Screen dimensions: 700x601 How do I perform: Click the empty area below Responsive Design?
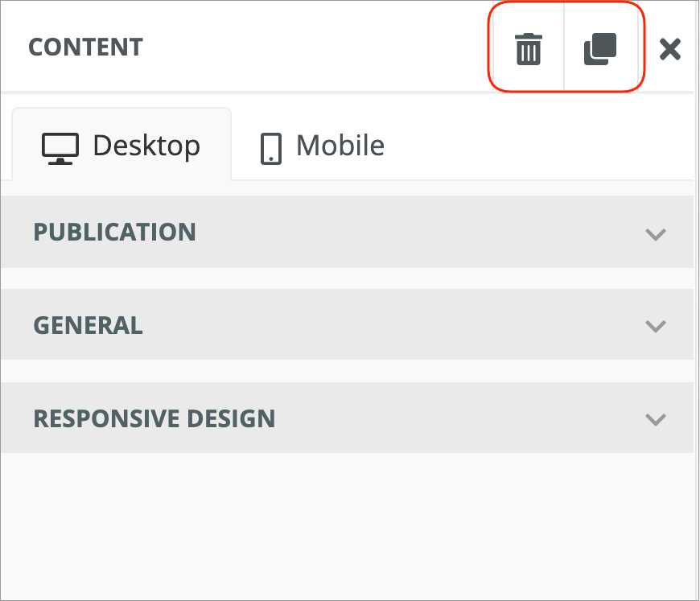[346, 523]
